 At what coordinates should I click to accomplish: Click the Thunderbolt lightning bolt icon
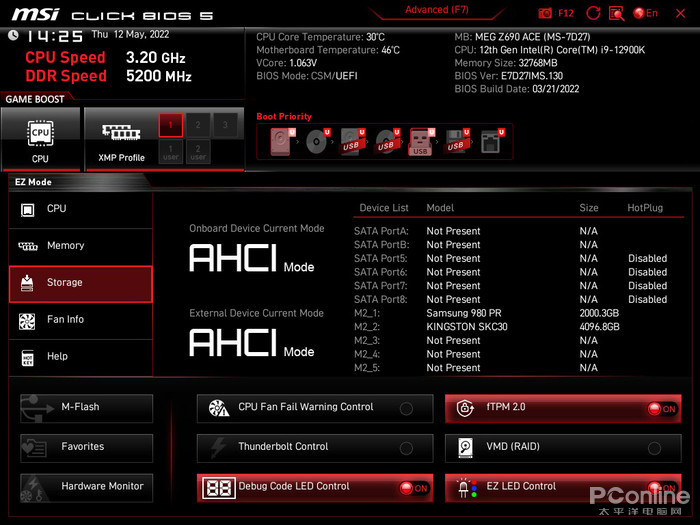218,447
